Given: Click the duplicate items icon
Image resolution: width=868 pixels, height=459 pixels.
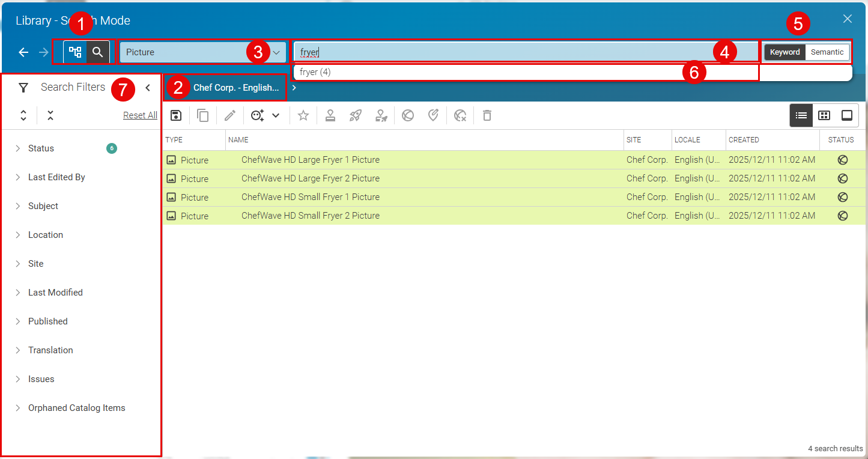Looking at the screenshot, I should coord(202,115).
